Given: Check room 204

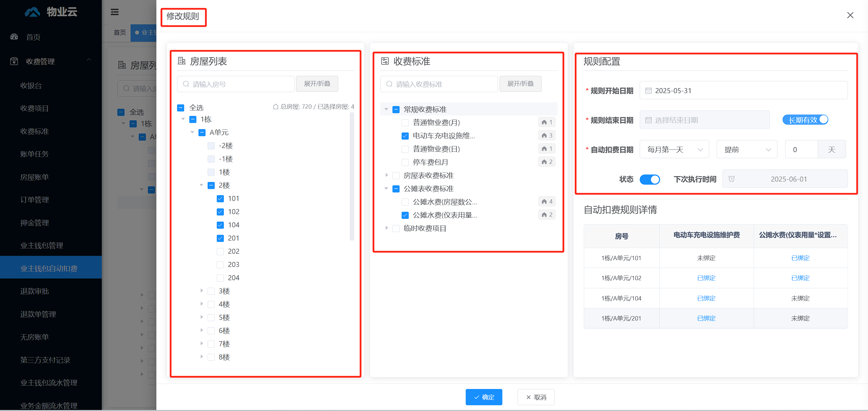Looking at the screenshot, I should tap(220, 278).
